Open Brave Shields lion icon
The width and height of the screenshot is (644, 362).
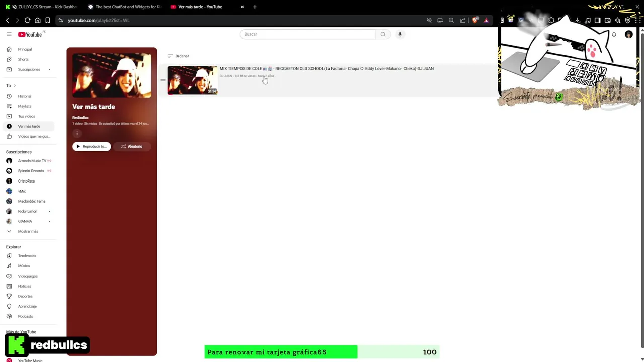point(475,20)
